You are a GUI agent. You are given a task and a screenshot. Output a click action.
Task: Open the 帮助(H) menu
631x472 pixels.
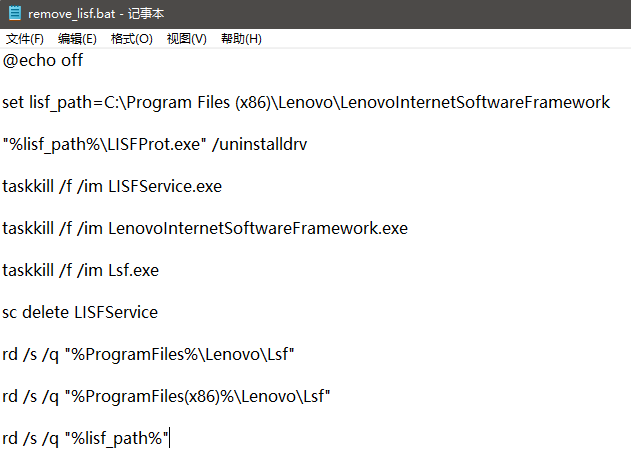coord(241,39)
